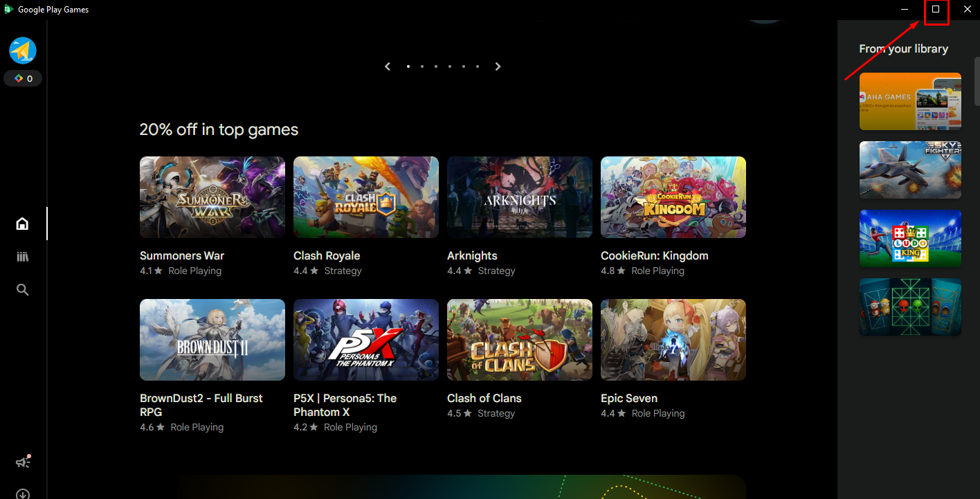Image resolution: width=980 pixels, height=499 pixels.
Task: Click the Google Play Games title bar icon
Action: click(8, 9)
